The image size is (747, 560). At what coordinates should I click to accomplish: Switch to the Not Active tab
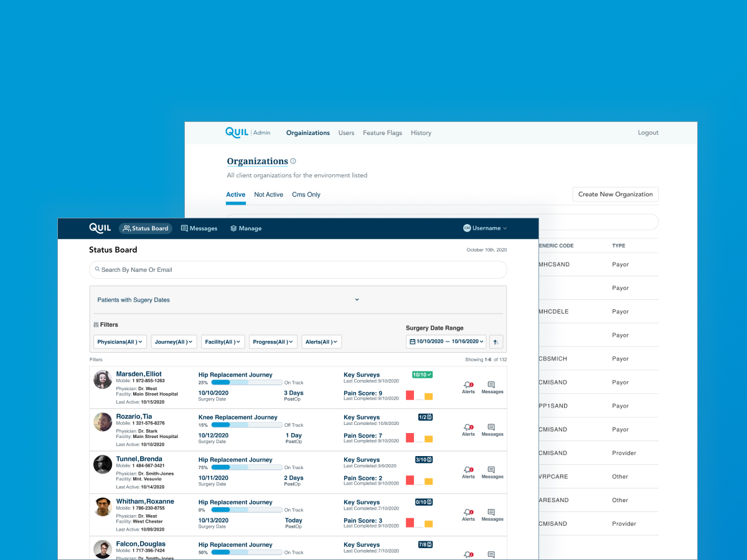pyautogui.click(x=268, y=195)
